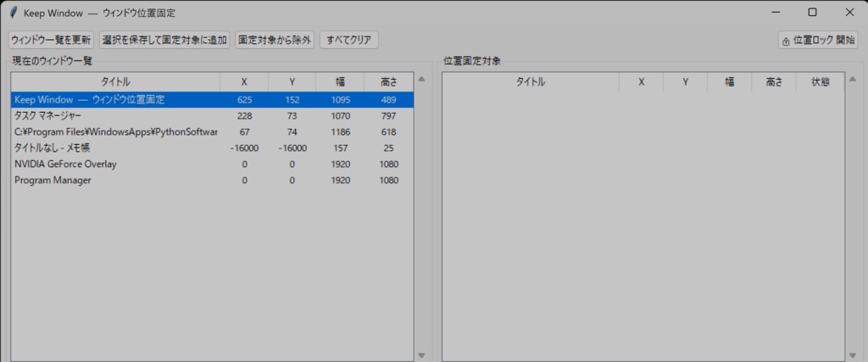Click Y column header in 位置固定対象 list
868x362 pixels.
click(685, 82)
